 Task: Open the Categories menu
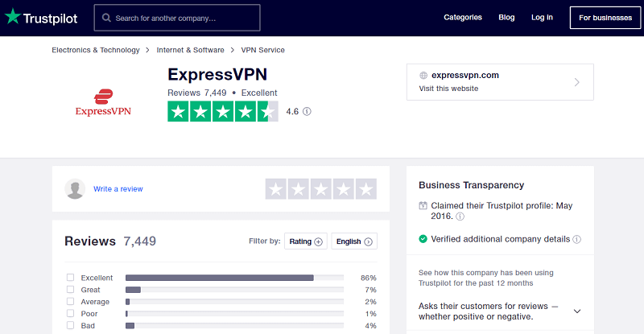coord(462,17)
